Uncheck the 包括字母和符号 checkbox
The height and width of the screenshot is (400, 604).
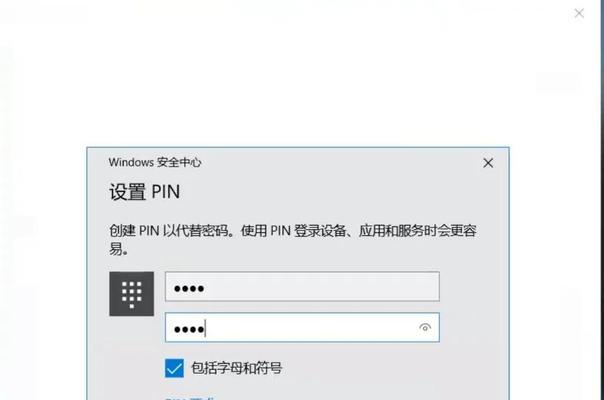coord(174,368)
